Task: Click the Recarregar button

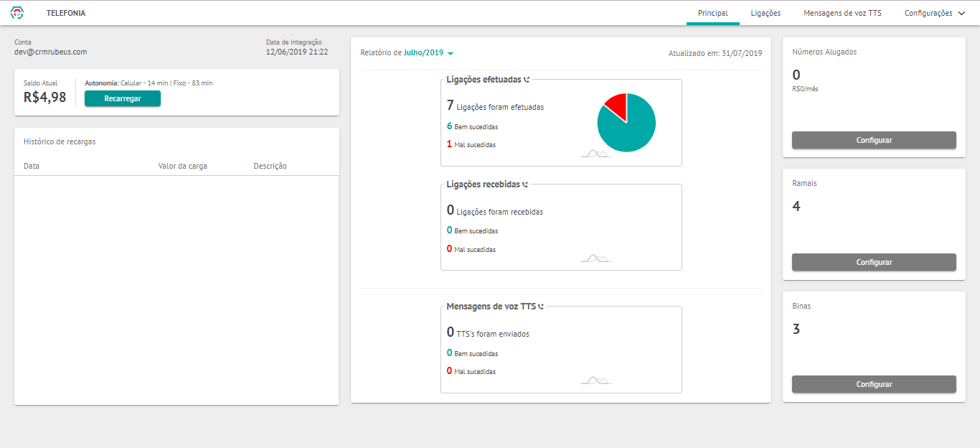Action: coord(123,98)
